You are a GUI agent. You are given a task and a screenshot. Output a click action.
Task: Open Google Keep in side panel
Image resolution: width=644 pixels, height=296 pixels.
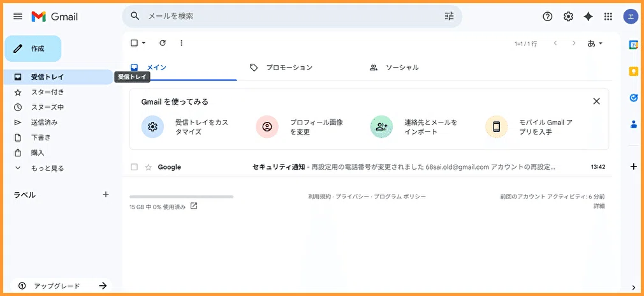(x=633, y=71)
